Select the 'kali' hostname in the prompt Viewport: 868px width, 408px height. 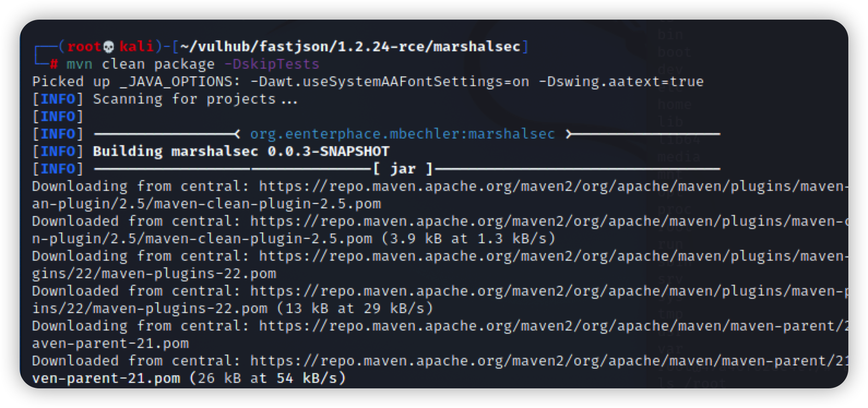(136, 46)
